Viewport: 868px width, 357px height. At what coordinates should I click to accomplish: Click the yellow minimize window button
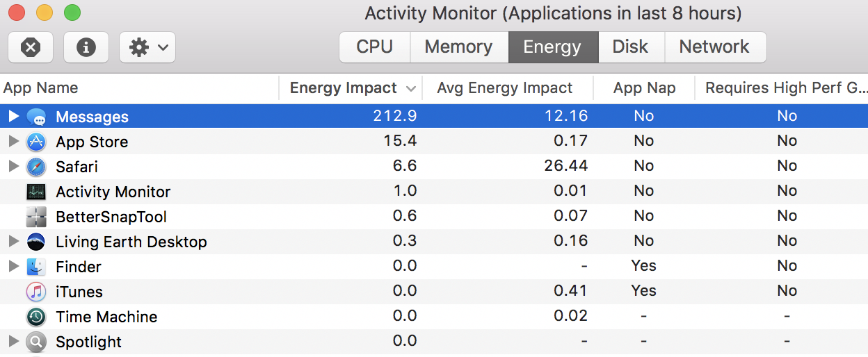coord(45,13)
